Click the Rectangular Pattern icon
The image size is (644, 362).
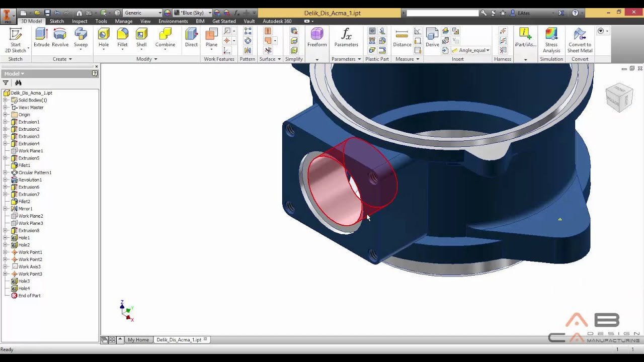coord(248,31)
